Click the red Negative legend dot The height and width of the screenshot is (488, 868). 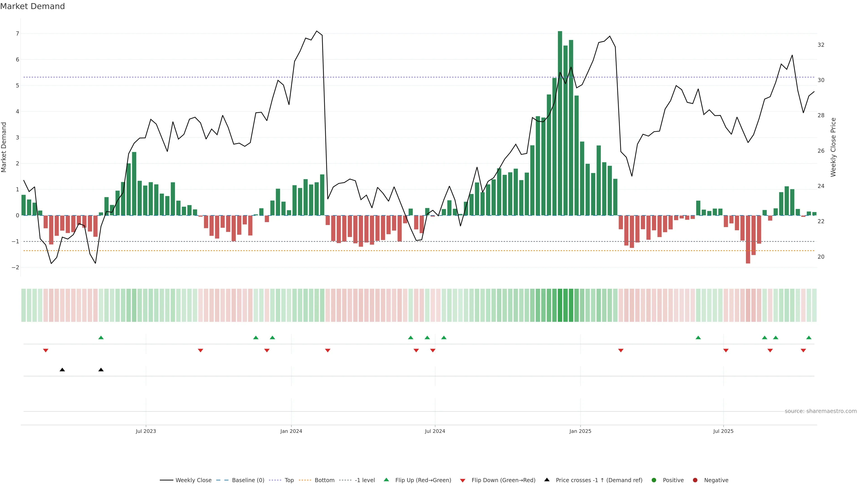(x=695, y=480)
